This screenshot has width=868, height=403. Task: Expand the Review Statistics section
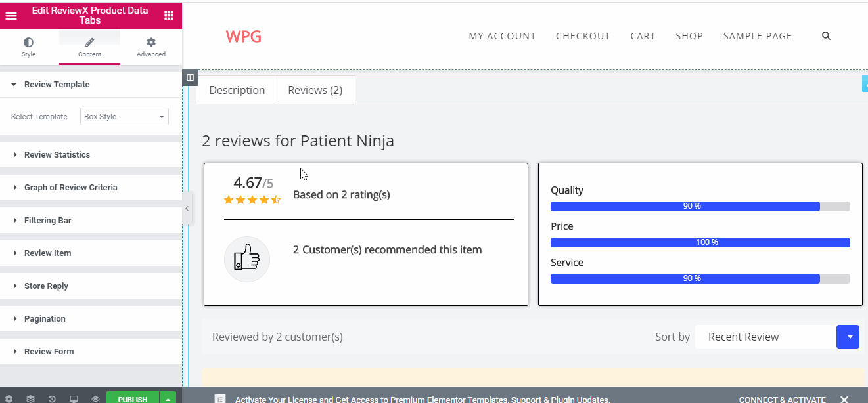point(57,155)
